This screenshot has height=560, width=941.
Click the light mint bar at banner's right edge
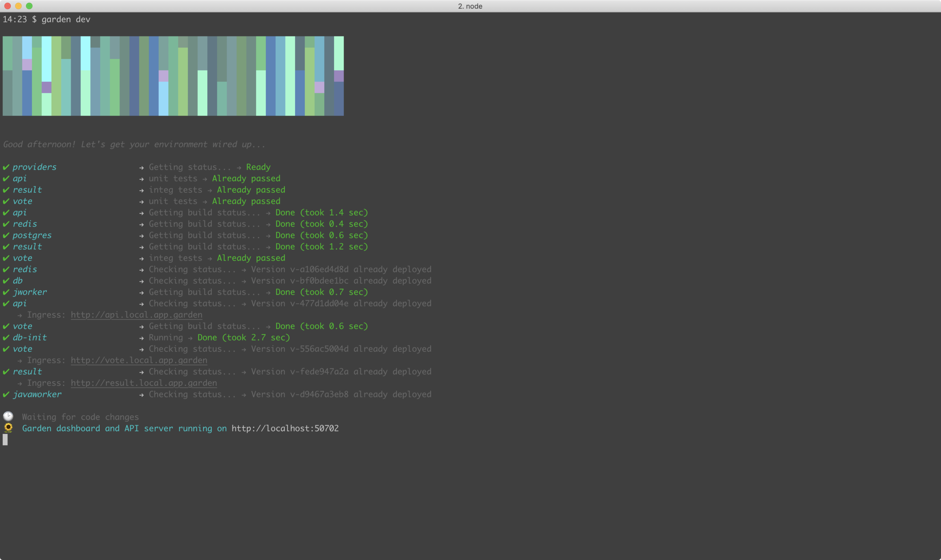[339, 53]
